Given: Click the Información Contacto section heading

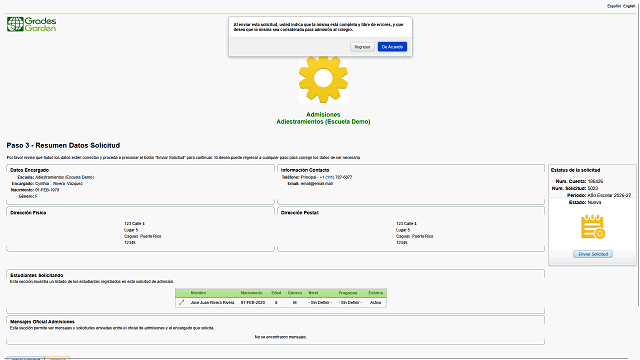Looking at the screenshot, I should point(305,170).
